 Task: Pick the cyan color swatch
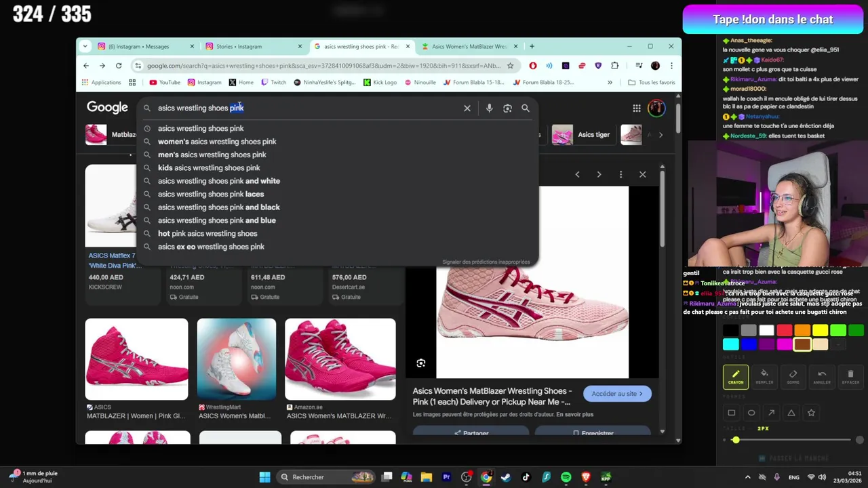[730, 344]
